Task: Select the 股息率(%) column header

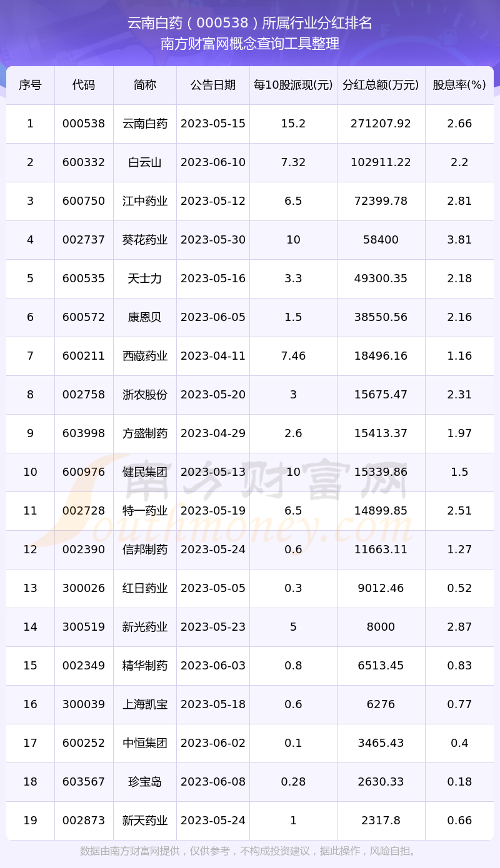Action: pos(459,85)
